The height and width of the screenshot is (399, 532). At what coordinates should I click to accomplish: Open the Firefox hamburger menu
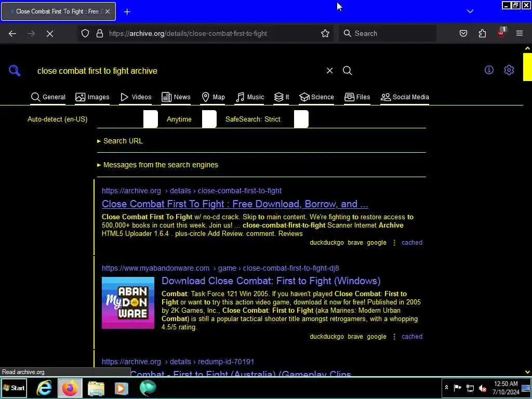[x=520, y=33]
